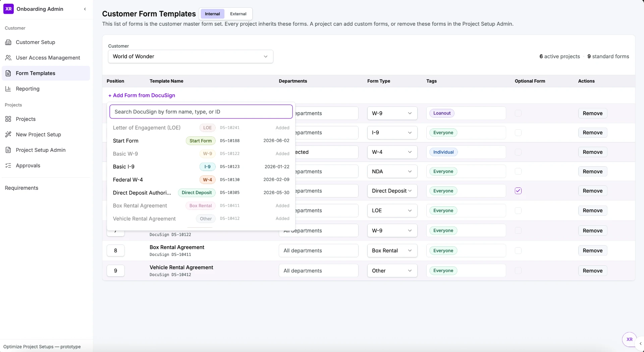
Task: Open the Box Rental form type dropdown
Action: (392, 251)
